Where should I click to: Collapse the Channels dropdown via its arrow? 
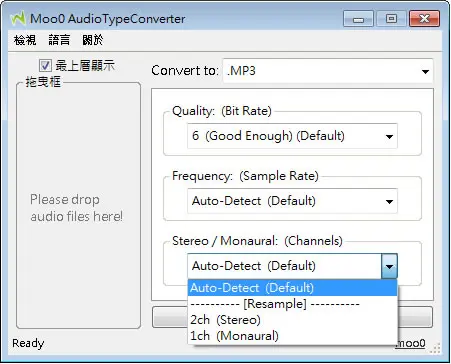[389, 266]
